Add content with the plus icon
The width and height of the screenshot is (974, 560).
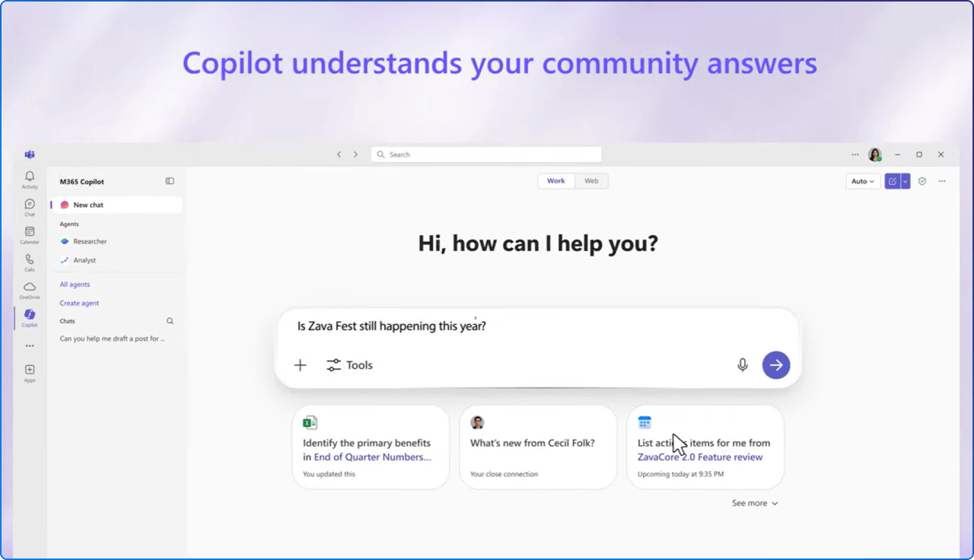pyautogui.click(x=301, y=365)
